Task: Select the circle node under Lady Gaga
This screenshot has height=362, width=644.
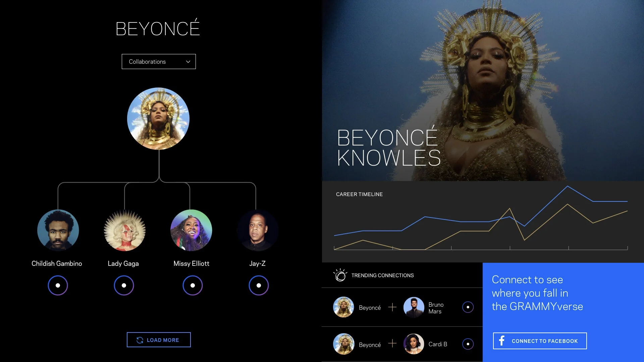Action: (124, 285)
